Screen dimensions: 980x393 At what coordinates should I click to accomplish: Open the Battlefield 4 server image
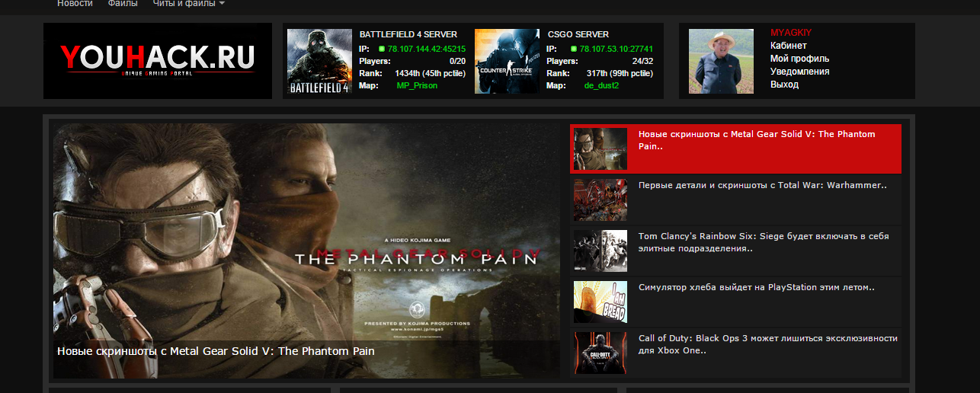(319, 61)
